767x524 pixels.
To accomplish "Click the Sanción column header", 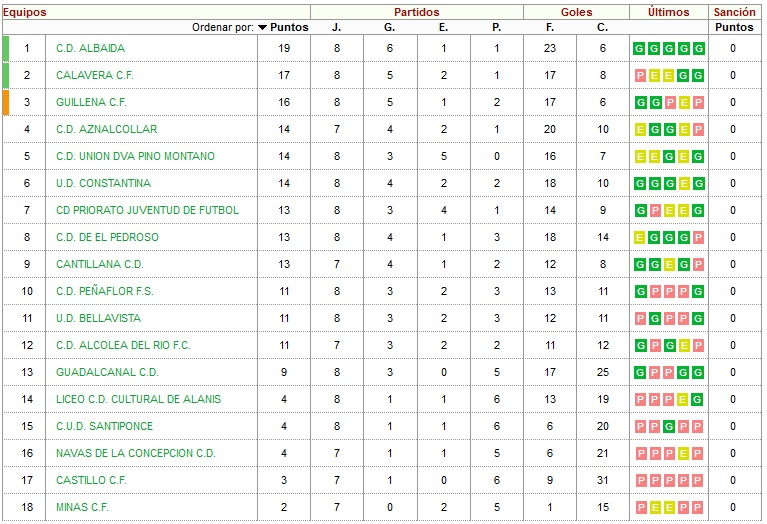I will 734,12.
